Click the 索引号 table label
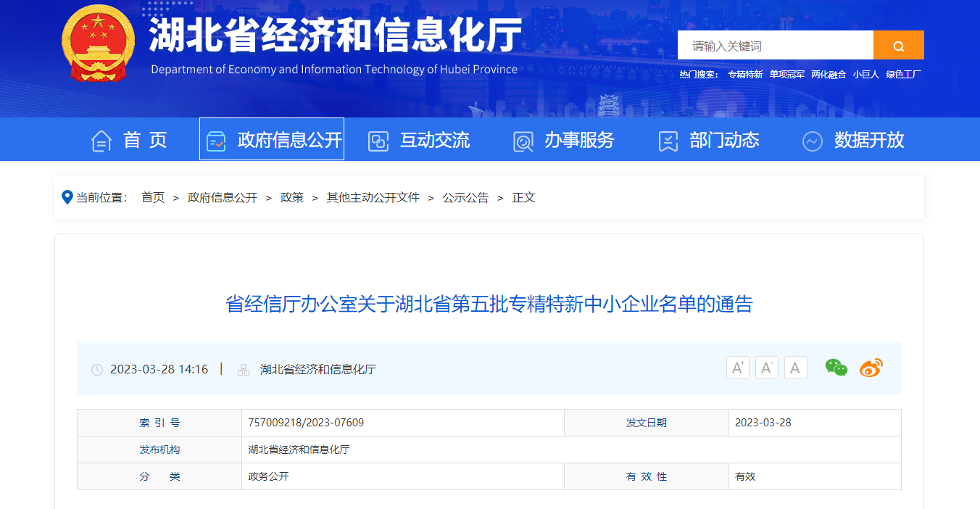 (159, 423)
